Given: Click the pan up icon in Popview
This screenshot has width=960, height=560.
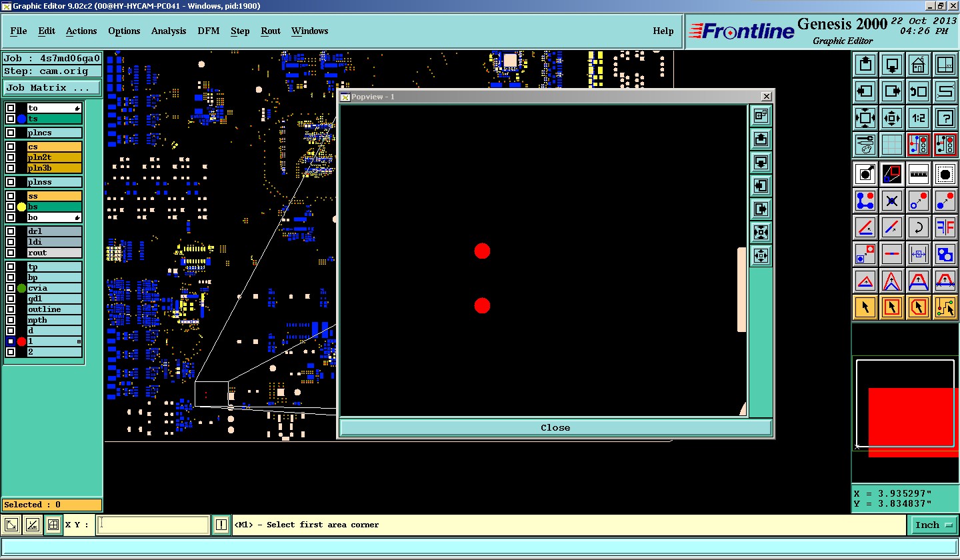Looking at the screenshot, I should 761,139.
